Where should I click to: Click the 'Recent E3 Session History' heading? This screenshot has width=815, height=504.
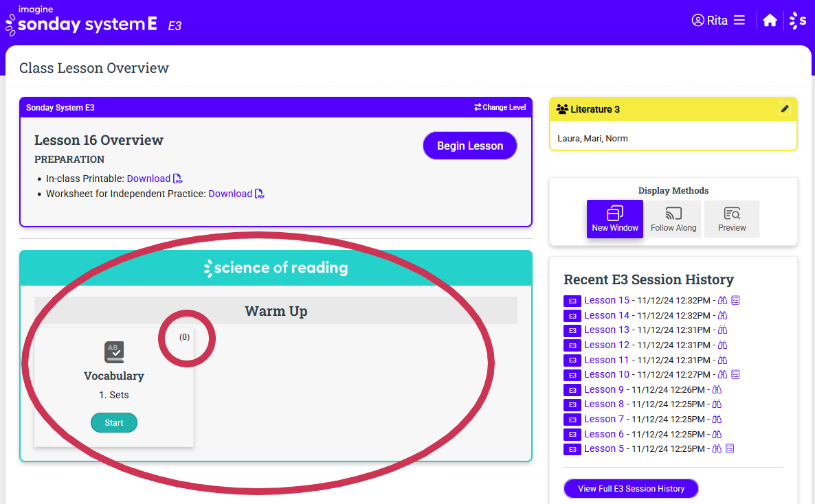pyautogui.click(x=649, y=279)
